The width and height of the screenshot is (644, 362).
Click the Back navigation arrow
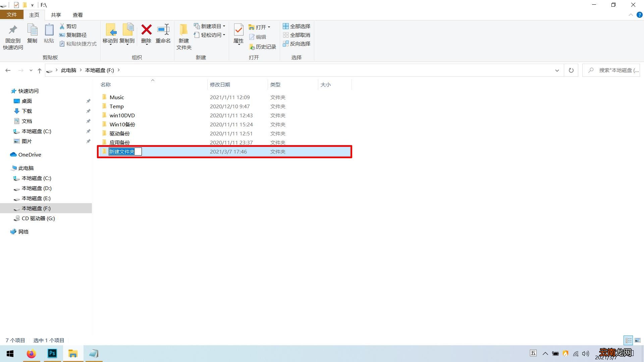[8, 70]
